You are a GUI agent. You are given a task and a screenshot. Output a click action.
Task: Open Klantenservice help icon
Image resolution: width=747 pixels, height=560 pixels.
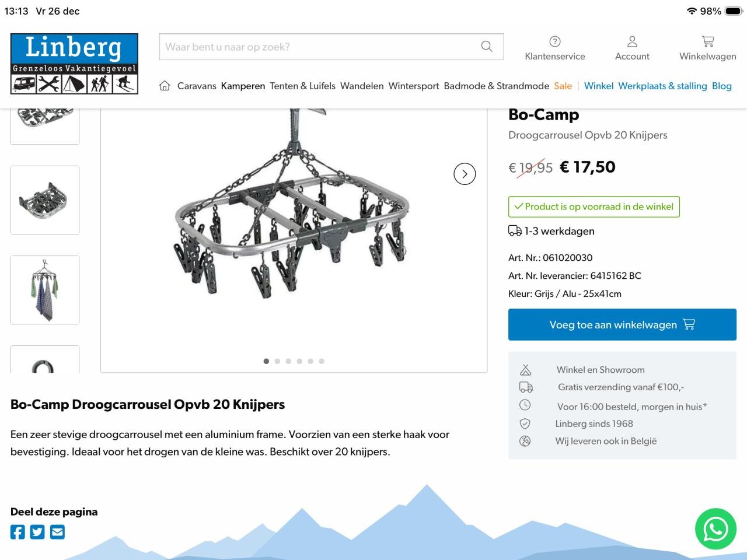555,41
